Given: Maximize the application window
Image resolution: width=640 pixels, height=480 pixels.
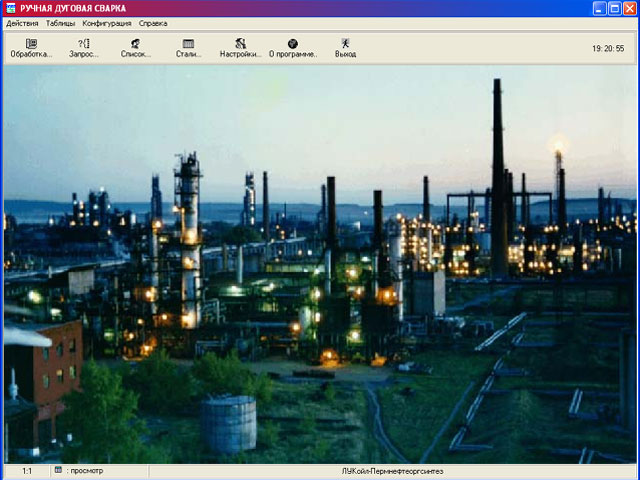Looking at the screenshot, I should [614, 8].
